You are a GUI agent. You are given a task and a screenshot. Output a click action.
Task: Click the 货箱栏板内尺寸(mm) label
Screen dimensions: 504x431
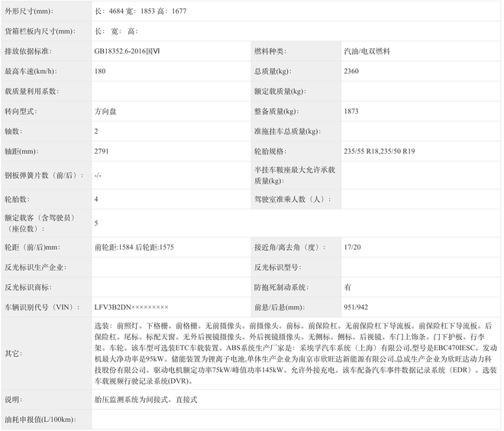pyautogui.click(x=39, y=31)
